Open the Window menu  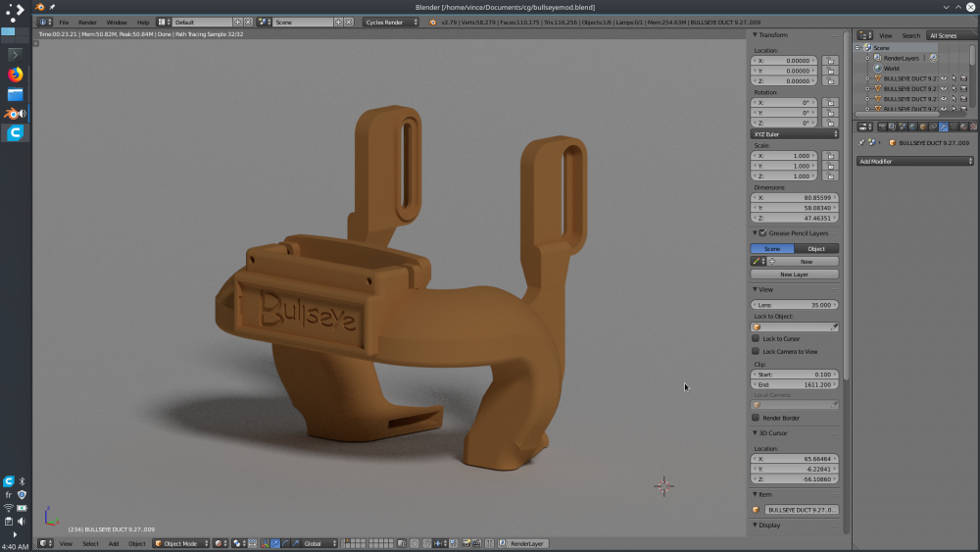117,22
